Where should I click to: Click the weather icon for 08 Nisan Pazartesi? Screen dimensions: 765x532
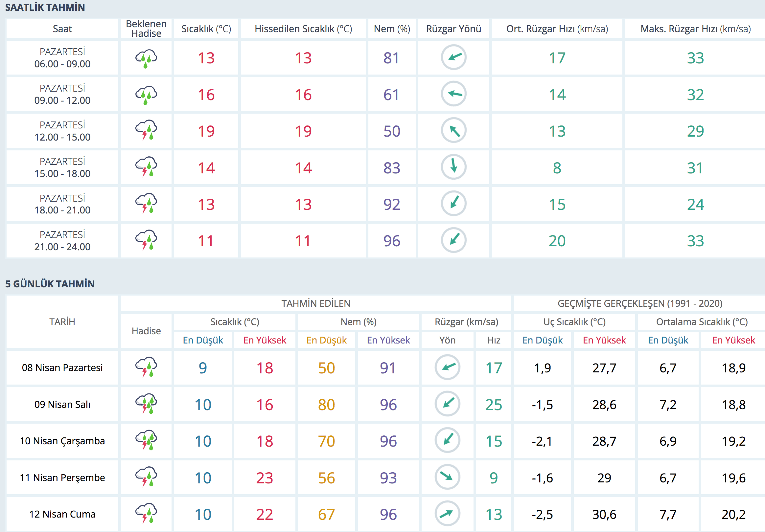146,367
